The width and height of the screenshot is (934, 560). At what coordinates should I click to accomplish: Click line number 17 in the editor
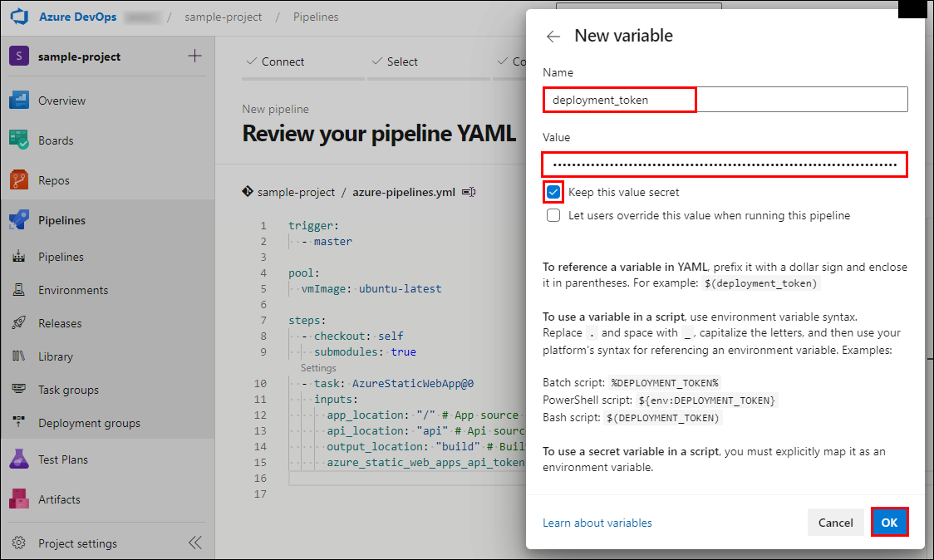pos(260,494)
